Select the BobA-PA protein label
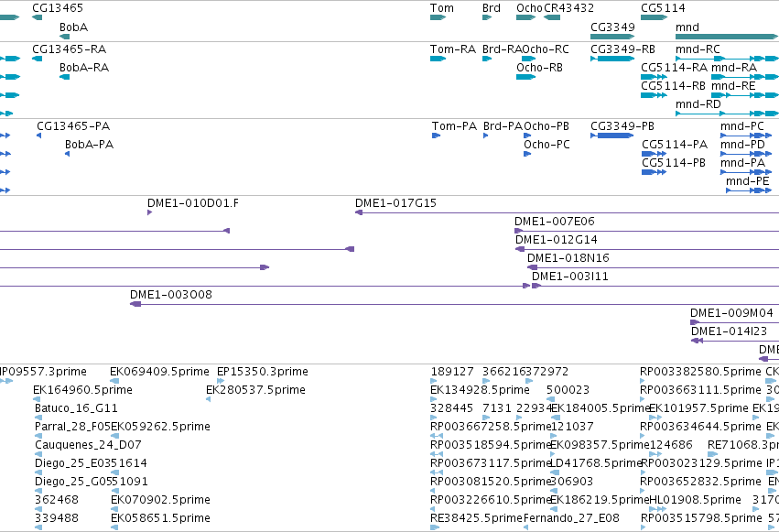 click(x=90, y=145)
